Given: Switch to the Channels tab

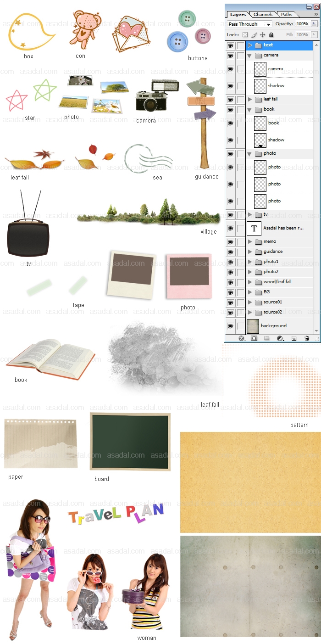Looking at the screenshot, I should [x=263, y=15].
